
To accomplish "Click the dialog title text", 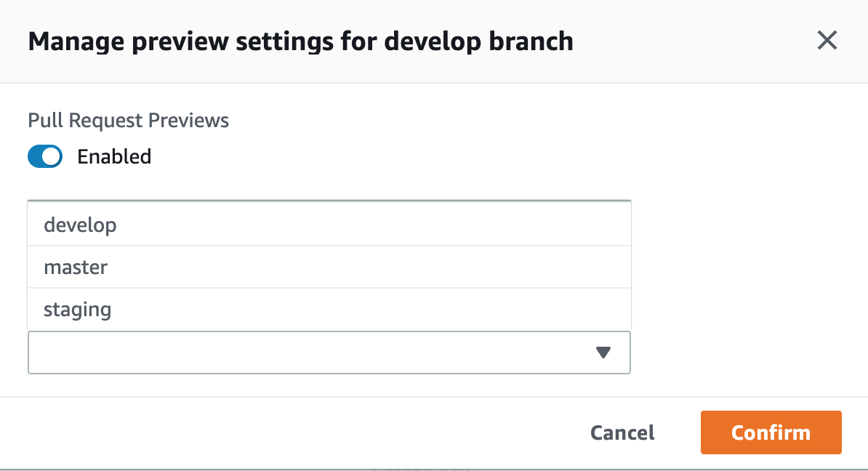I will tap(300, 41).
